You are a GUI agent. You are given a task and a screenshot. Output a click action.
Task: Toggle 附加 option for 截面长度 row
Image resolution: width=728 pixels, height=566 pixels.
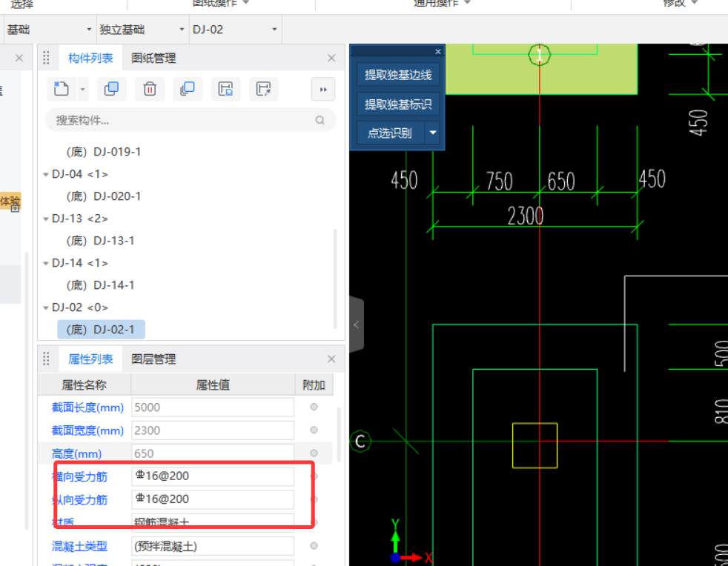(x=314, y=407)
